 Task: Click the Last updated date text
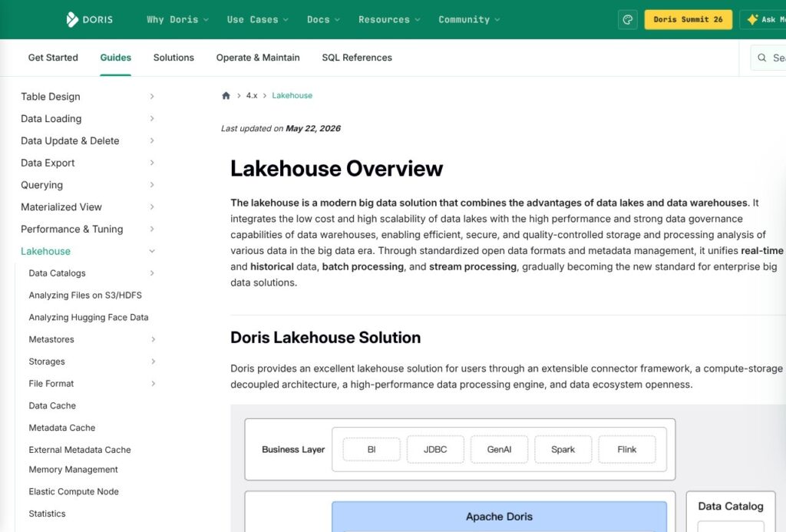click(x=281, y=128)
